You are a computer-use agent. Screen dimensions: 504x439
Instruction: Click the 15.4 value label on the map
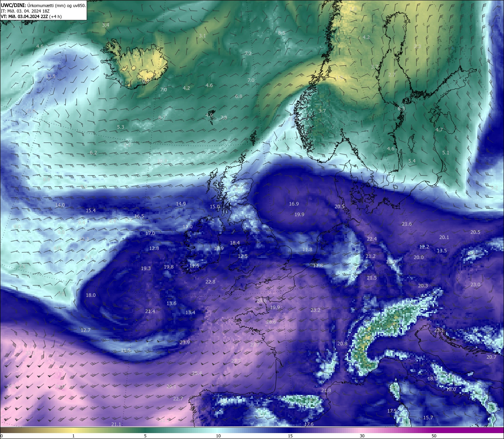91,211
